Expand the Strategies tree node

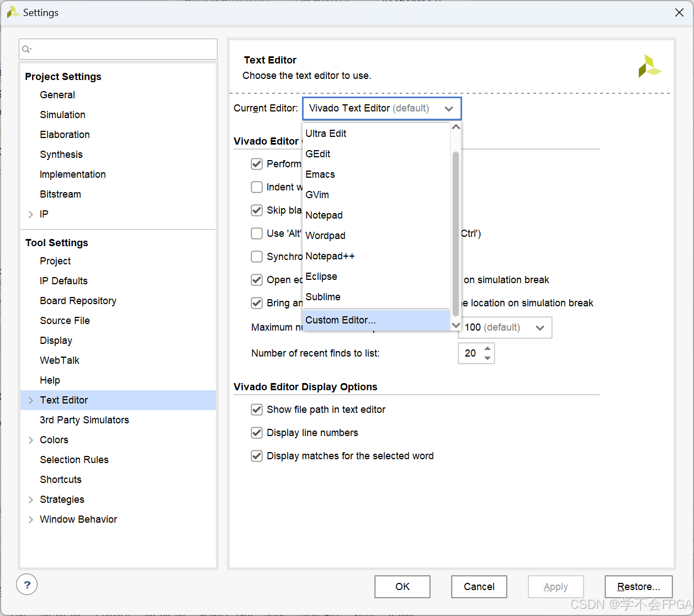point(31,500)
